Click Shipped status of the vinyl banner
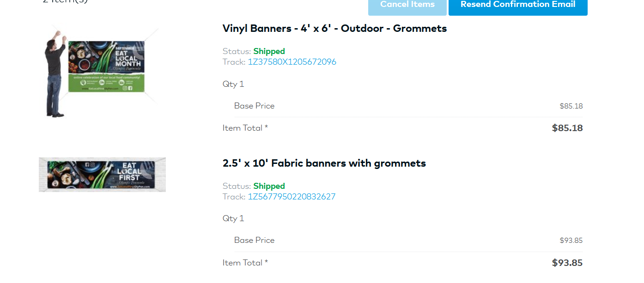Screen dimensions: 644x283 click(x=269, y=51)
